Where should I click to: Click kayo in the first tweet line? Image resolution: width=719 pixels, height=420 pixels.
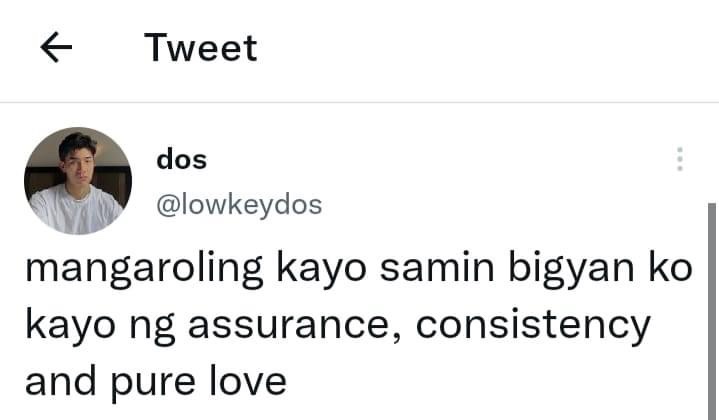pyautogui.click(x=321, y=270)
